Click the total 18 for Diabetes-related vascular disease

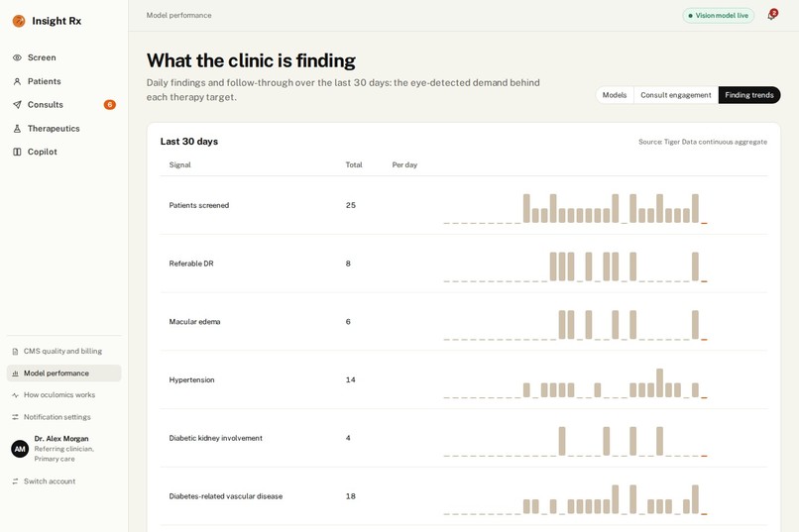pos(351,496)
